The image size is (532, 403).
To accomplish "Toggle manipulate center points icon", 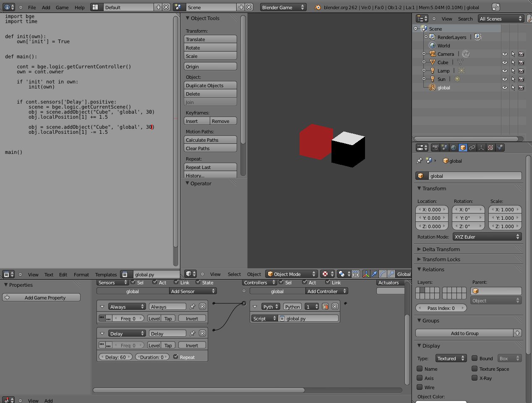I will pyautogui.click(x=355, y=274).
